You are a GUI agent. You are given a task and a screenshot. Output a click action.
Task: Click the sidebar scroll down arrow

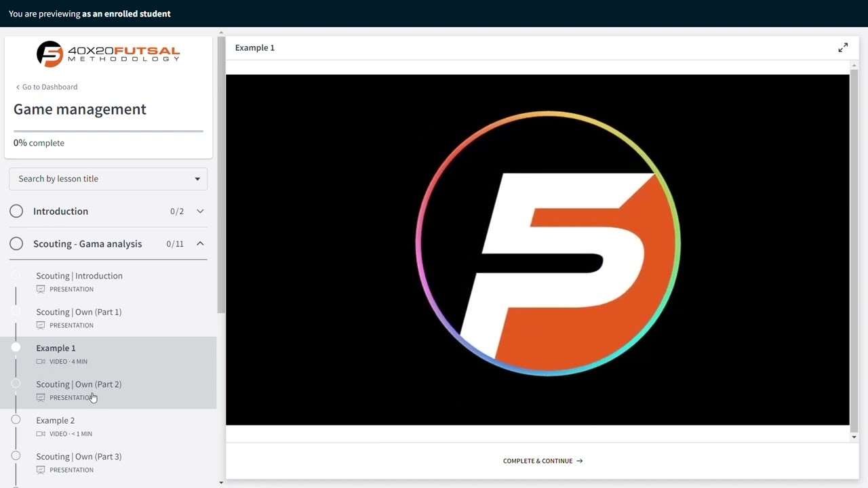[x=221, y=483]
